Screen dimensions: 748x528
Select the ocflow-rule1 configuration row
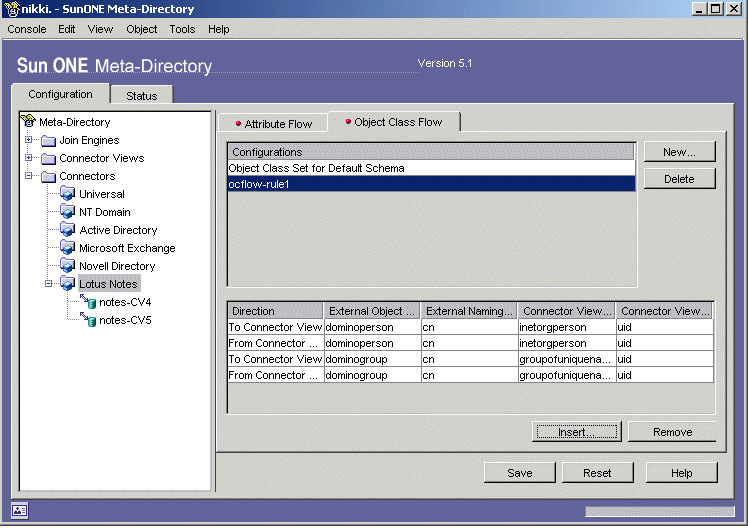point(431,184)
